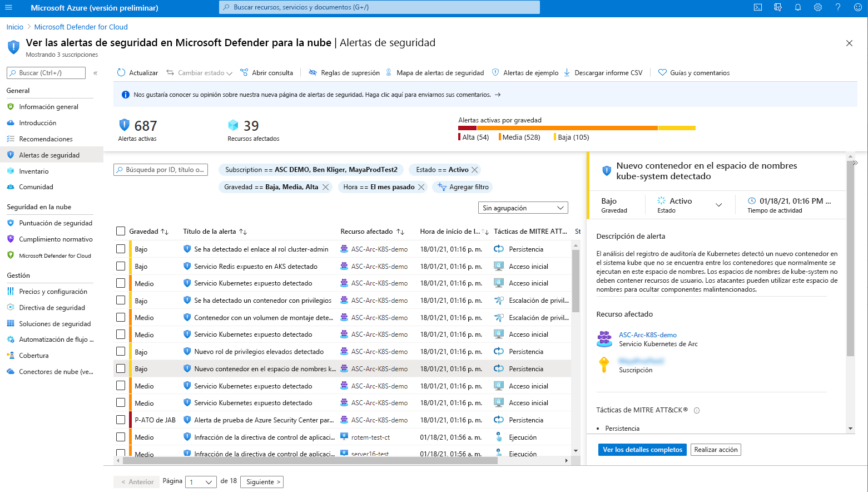The width and height of the screenshot is (868, 492).
Task: Focus the Búsqueda por ID, título field
Action: [x=161, y=170]
